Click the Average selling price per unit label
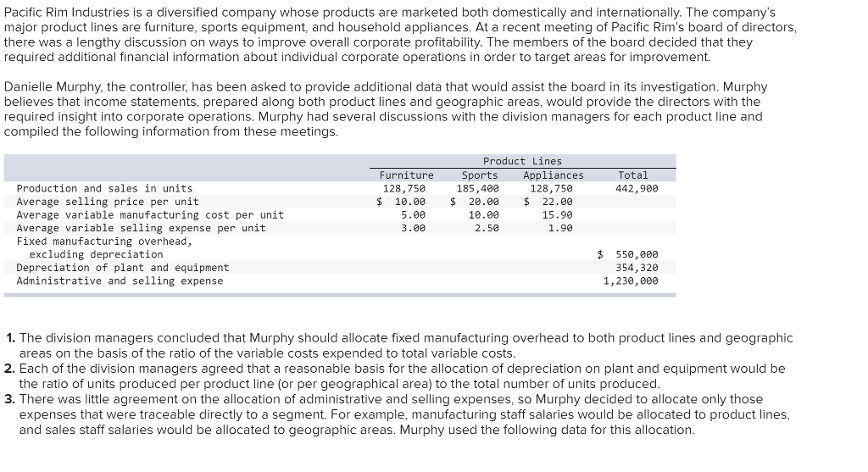 (108, 202)
